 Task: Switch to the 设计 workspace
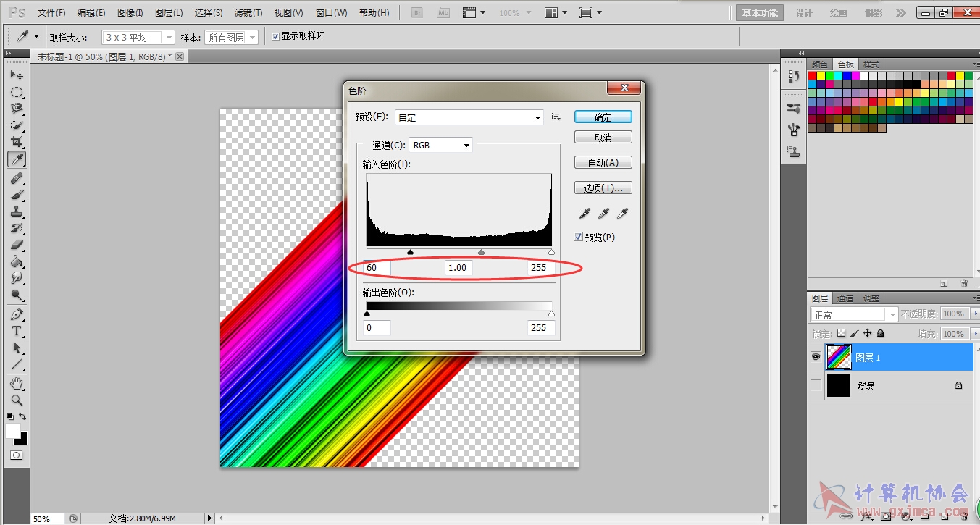(x=804, y=13)
